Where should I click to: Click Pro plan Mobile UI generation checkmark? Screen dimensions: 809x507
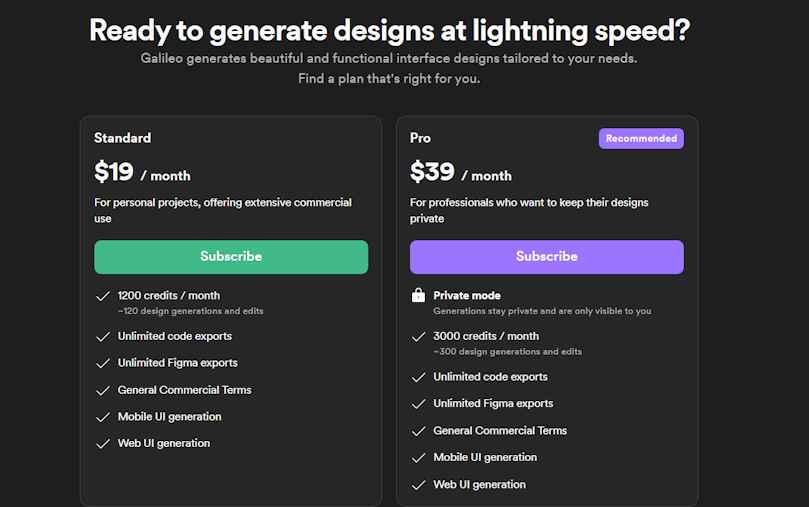(418, 458)
